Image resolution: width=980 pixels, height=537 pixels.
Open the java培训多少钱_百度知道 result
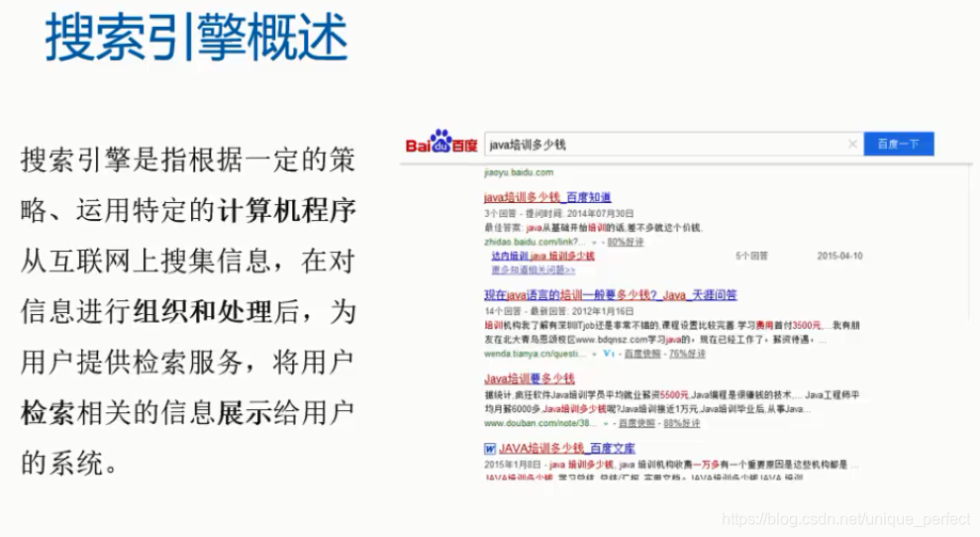[547, 197]
